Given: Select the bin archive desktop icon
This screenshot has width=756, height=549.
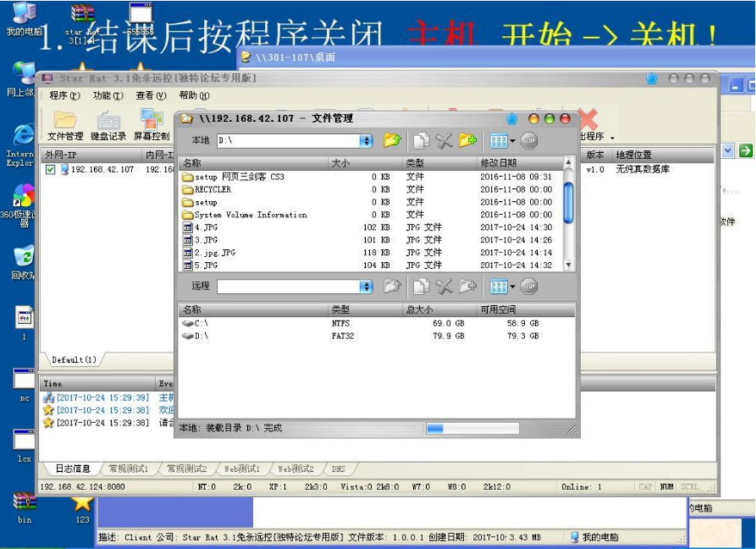Looking at the screenshot, I should pos(24,508).
